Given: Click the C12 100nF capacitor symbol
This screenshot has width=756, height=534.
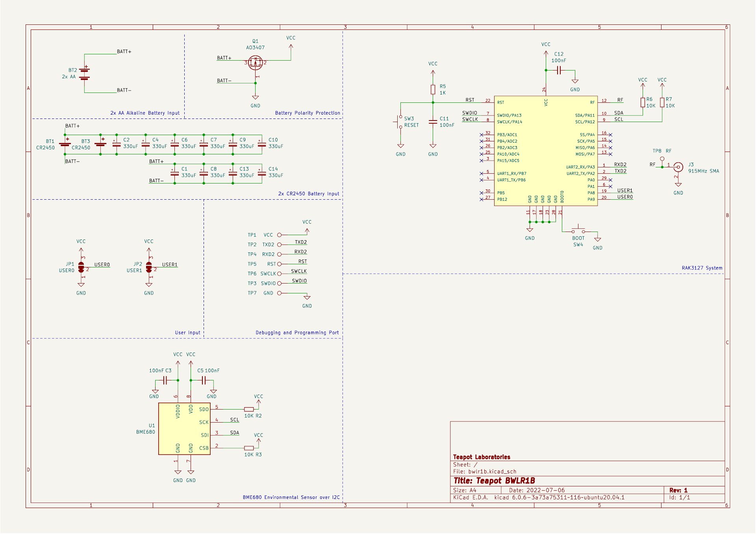Looking at the screenshot, I should [558, 70].
